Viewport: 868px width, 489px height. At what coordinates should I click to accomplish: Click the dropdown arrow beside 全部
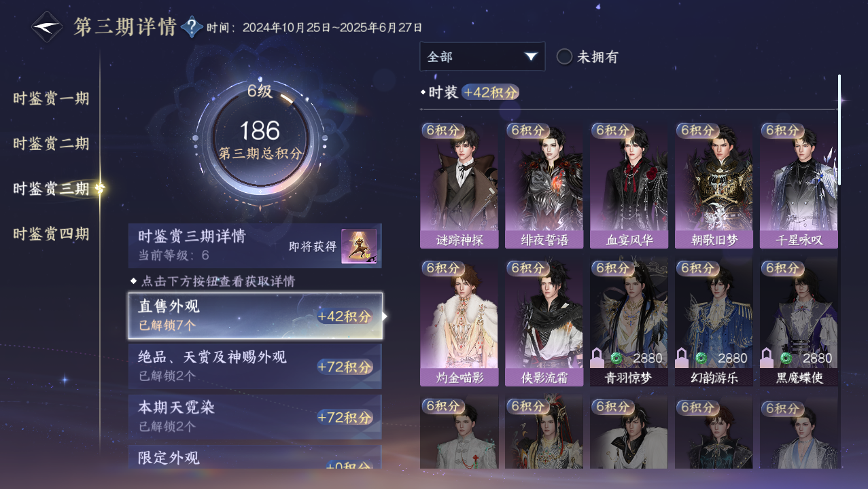[x=531, y=56]
